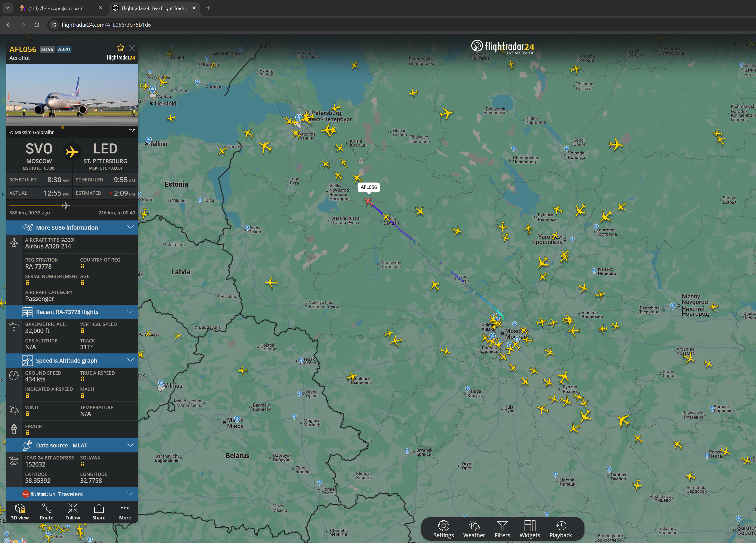
Task: Expand the Data source - MLAT section
Action: coord(72,445)
